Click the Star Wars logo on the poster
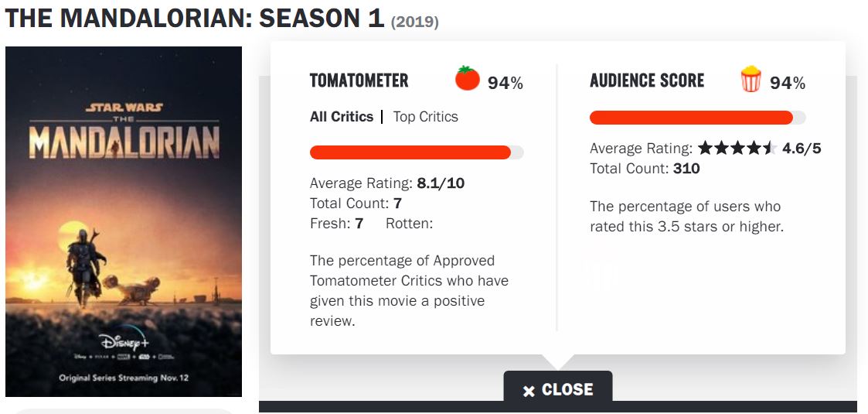The image size is (868, 414). click(x=124, y=108)
